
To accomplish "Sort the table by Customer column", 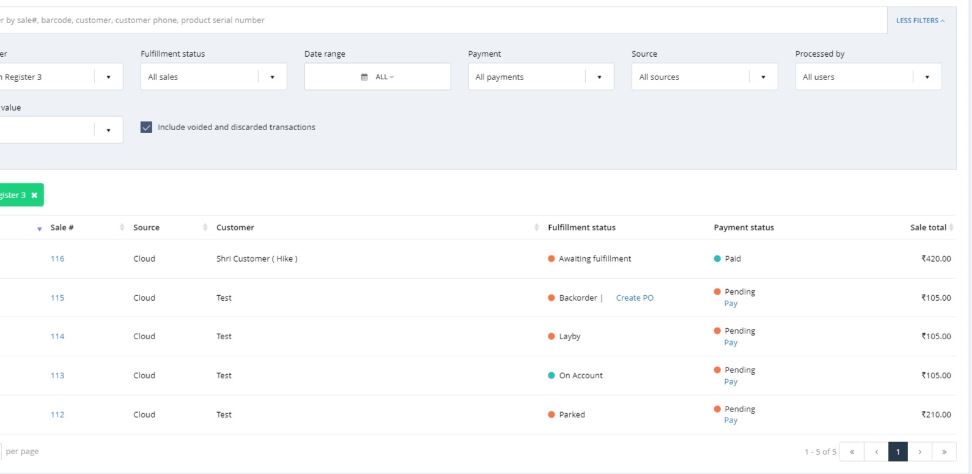I will click(206, 228).
